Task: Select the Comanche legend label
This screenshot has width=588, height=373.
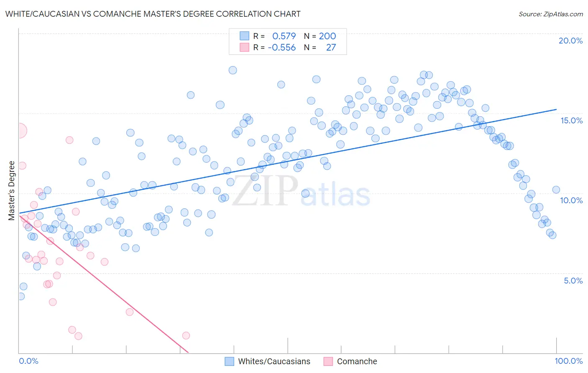Action: click(357, 361)
